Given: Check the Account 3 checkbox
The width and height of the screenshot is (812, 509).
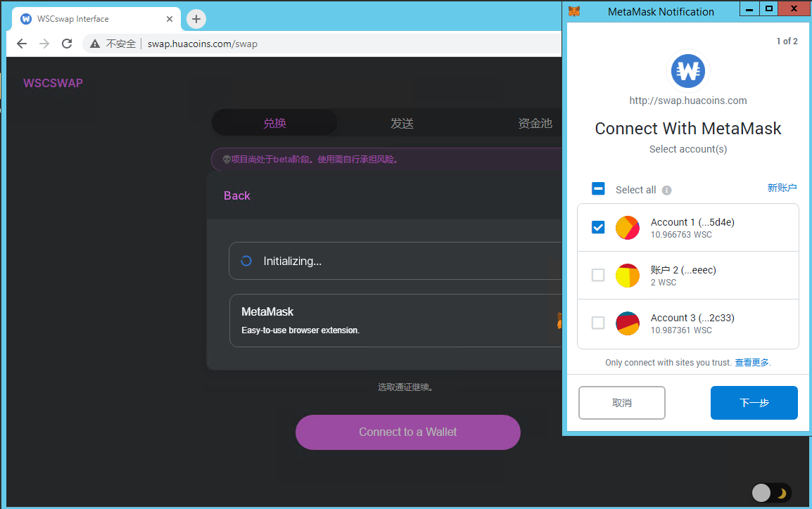Looking at the screenshot, I should [x=598, y=323].
